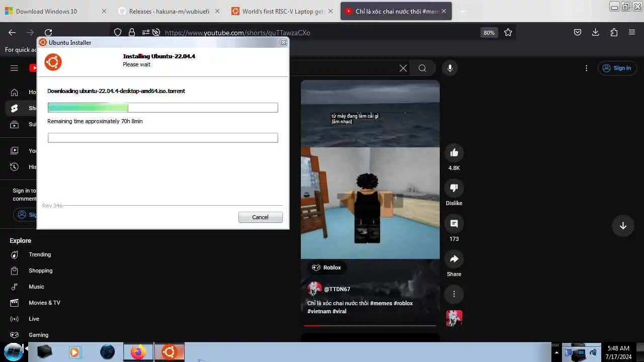Screen dimensions: 644x362
Task: Close the Ubuntu Installer dialog
Action: (283, 43)
